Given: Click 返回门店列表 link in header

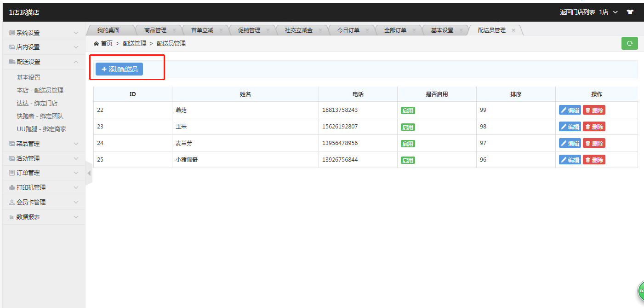Looking at the screenshot, I should [x=577, y=12].
